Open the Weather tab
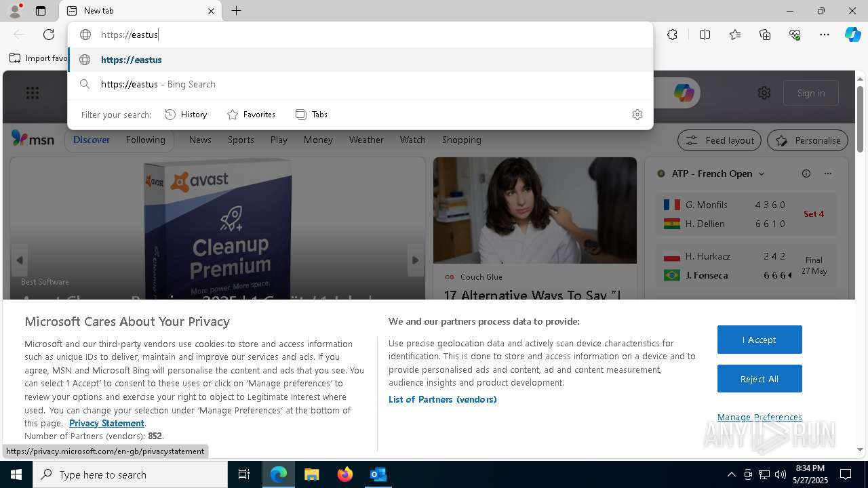This screenshot has height=488, width=868. coord(366,140)
